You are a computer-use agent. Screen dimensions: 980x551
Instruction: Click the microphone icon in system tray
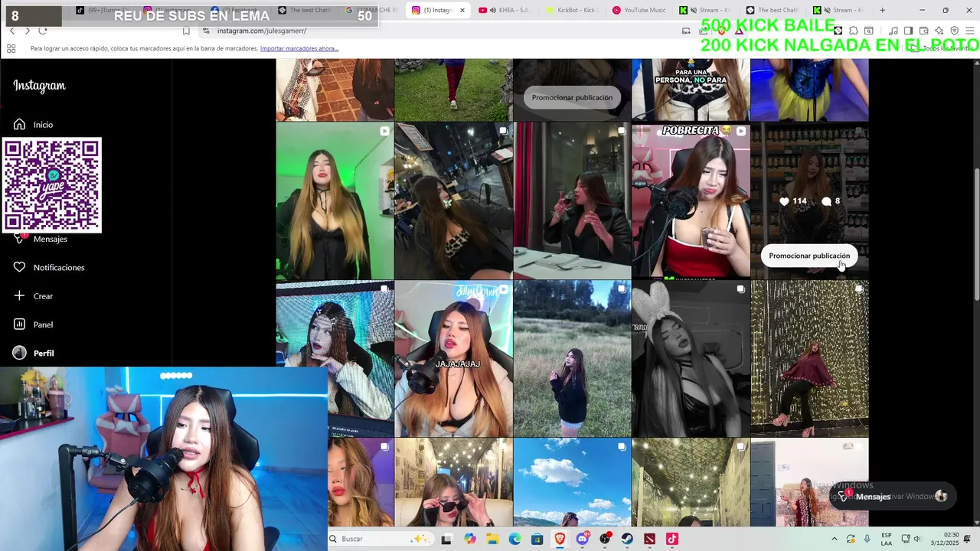pos(867,539)
